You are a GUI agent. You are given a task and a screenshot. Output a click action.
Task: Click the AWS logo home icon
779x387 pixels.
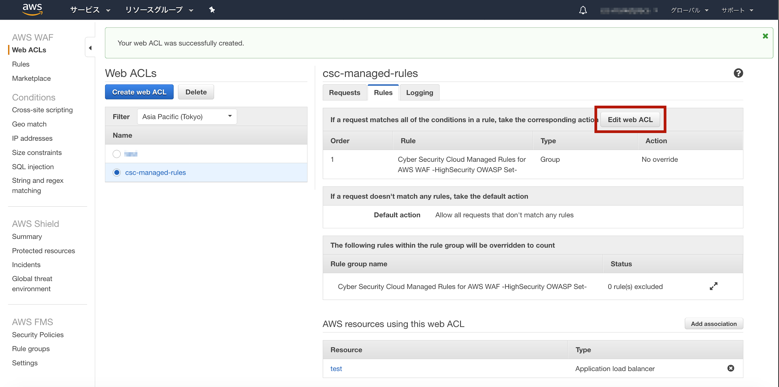point(33,9)
